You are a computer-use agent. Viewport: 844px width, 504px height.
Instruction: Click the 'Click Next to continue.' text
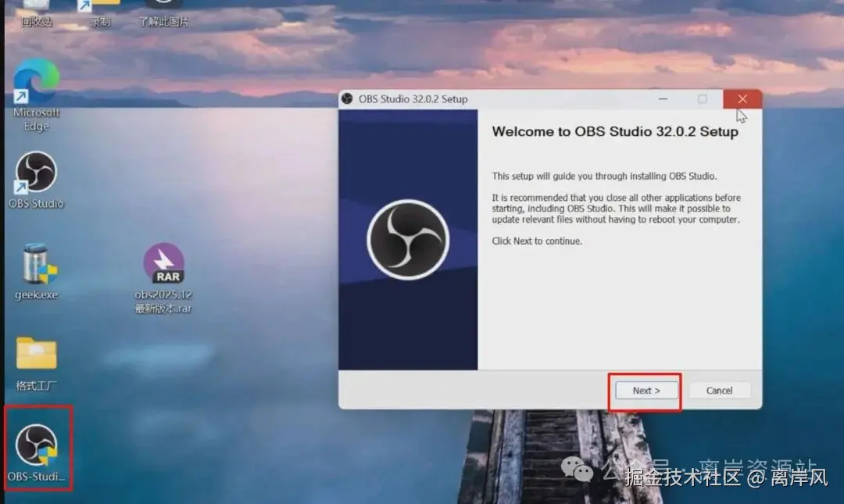[x=537, y=241]
